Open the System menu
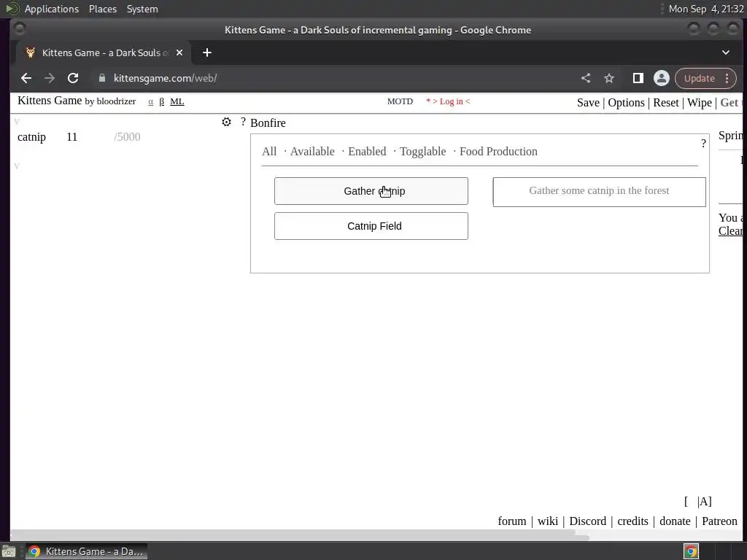 tap(142, 9)
